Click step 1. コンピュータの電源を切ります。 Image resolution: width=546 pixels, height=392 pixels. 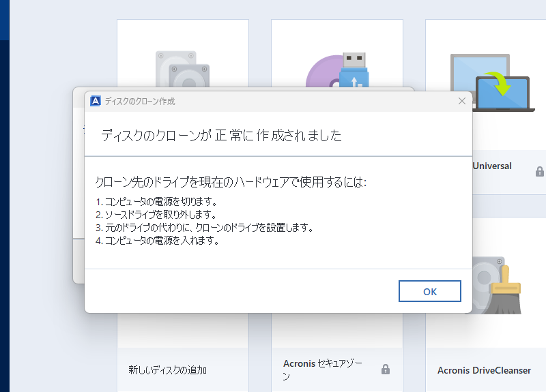[157, 201]
